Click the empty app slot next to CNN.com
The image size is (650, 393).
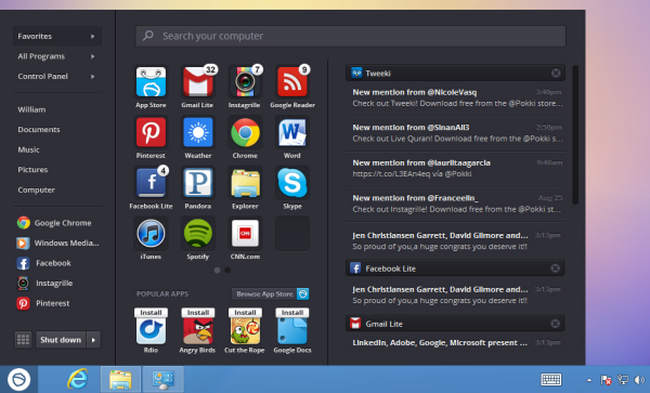click(x=292, y=233)
